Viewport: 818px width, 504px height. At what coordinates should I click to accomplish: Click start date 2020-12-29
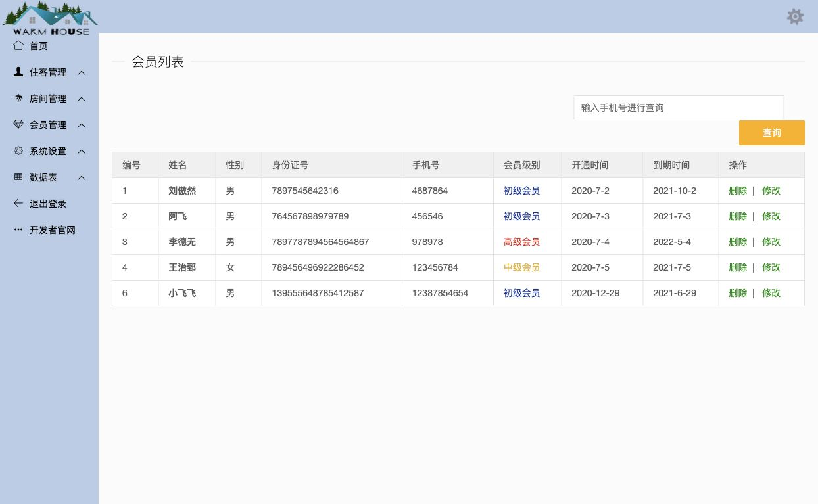596,293
